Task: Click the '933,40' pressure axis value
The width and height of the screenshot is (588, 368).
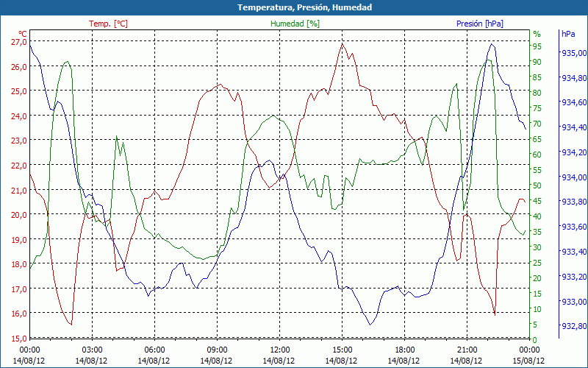Action: click(x=573, y=251)
